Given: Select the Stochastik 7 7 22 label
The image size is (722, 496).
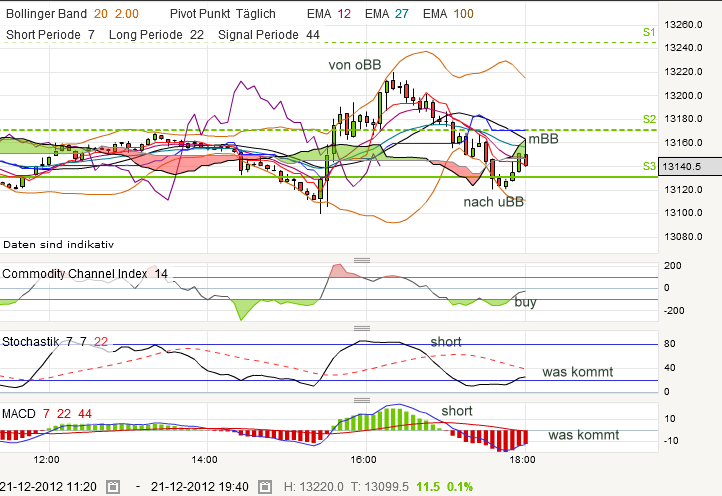Looking at the screenshot, I should [x=55, y=342].
